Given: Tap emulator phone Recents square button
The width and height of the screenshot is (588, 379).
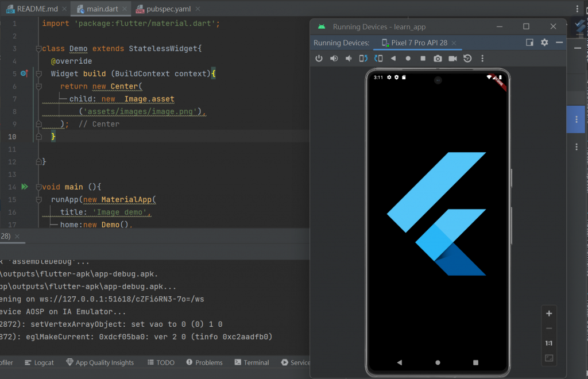Looking at the screenshot, I should point(475,362).
